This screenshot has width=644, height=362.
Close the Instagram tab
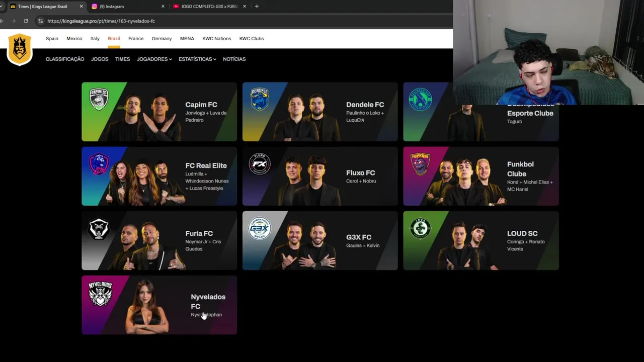coord(163,7)
